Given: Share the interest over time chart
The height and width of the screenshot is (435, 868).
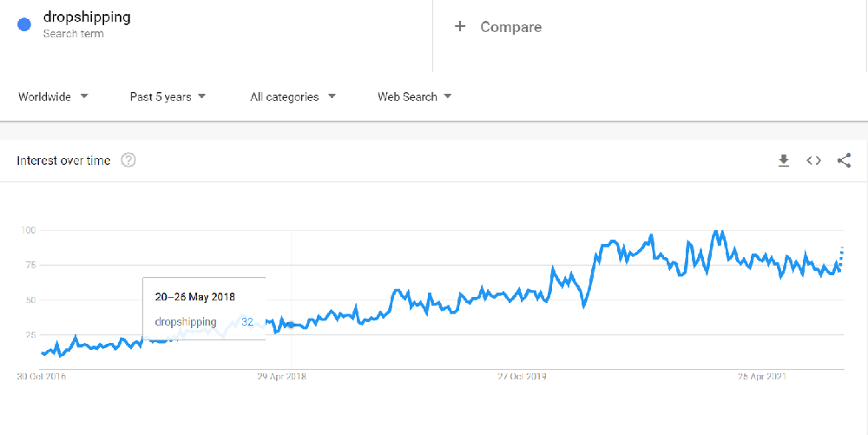Looking at the screenshot, I should click(x=844, y=161).
